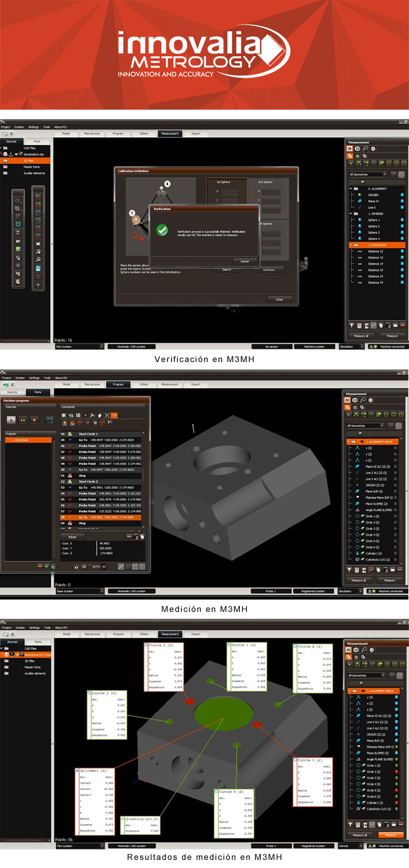Select 1. PROGRAM entry in Machine program
409x868 pixels.
[29, 440]
